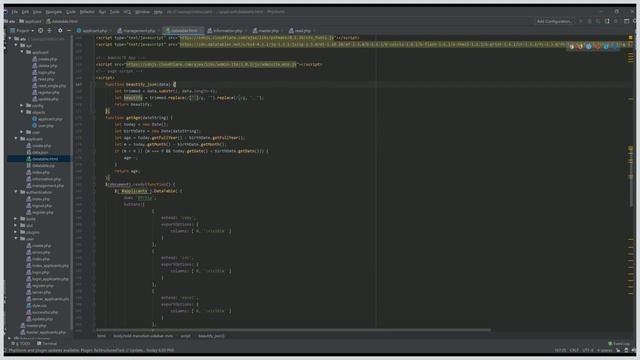Viewport: 640px width, 360px height.
Task: Click the beautify_json() breadcrumb
Action: [211, 336]
